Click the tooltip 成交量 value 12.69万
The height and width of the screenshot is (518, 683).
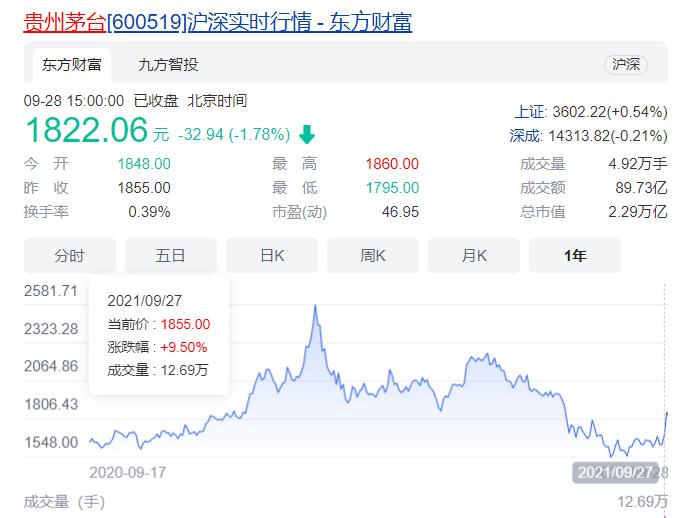(x=185, y=370)
